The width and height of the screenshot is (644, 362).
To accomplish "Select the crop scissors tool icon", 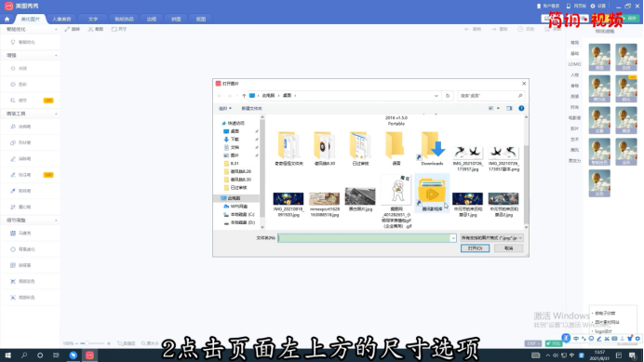I will pos(90,29).
